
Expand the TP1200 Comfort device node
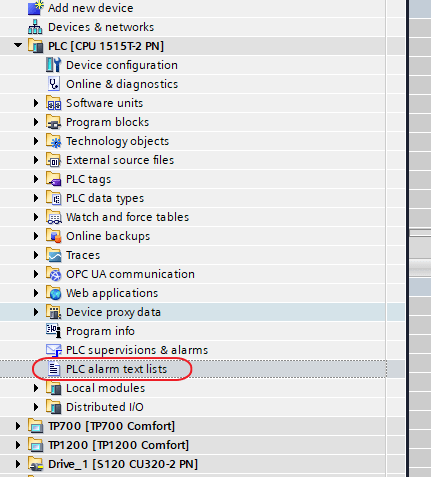pos(18,445)
